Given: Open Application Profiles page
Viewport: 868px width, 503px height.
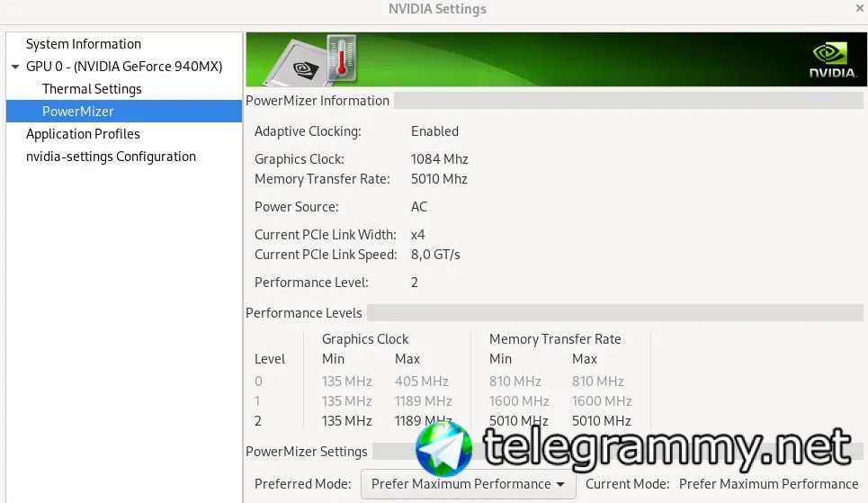Looking at the screenshot, I should [83, 134].
